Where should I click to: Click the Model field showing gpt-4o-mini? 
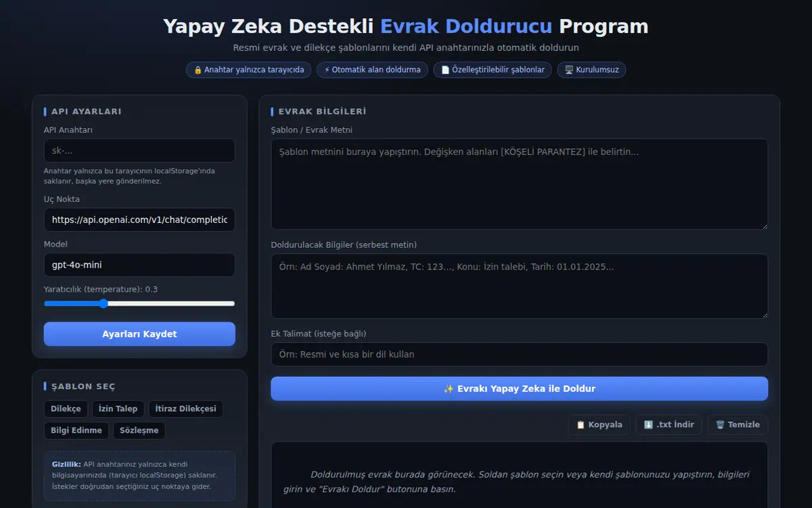[x=139, y=265]
